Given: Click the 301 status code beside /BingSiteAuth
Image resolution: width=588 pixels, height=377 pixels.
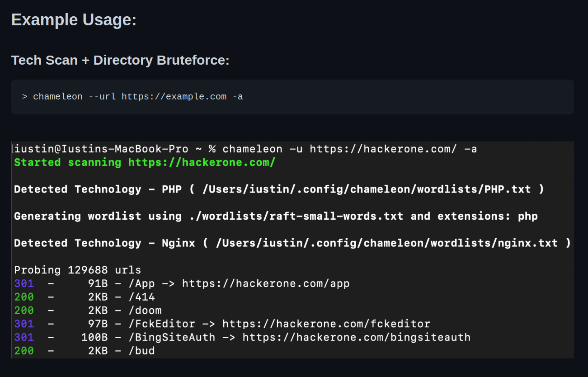Looking at the screenshot, I should point(24,337).
